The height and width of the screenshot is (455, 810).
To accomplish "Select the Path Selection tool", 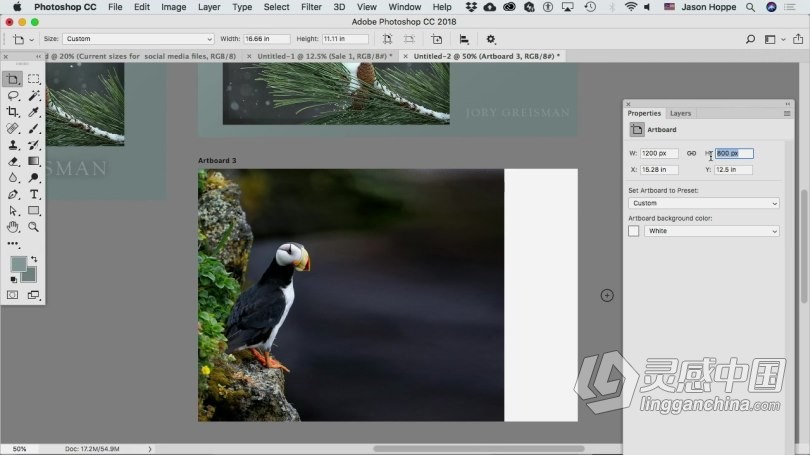I will [x=13, y=211].
